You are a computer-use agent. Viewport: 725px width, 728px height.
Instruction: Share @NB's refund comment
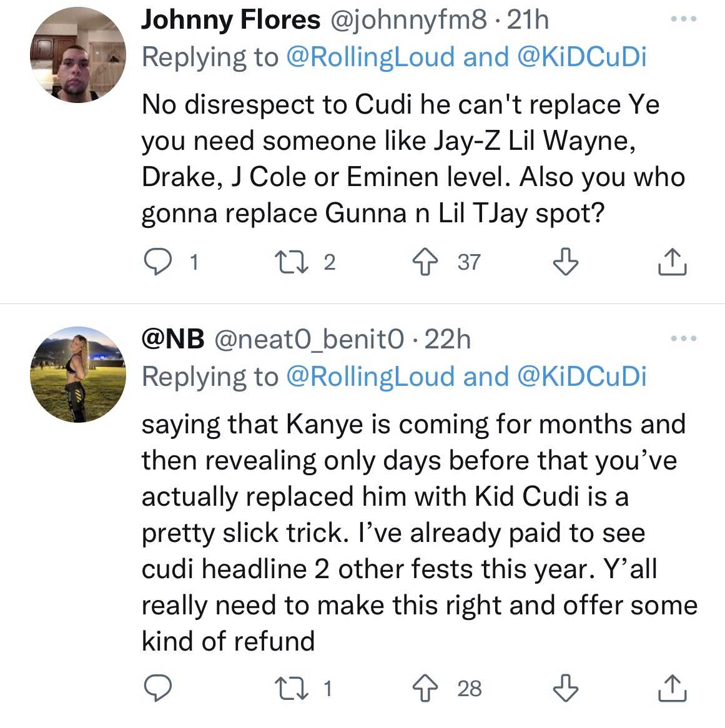click(672, 688)
